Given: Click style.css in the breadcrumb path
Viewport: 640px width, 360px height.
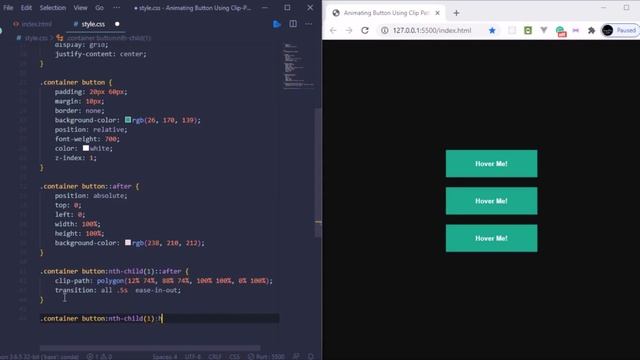Looking at the screenshot, I should pos(36,38).
